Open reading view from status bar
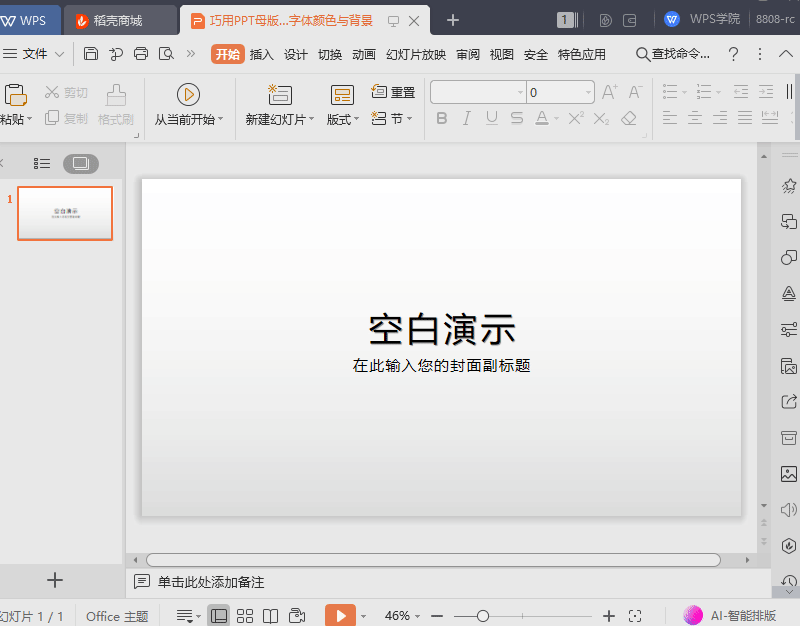 (271, 616)
